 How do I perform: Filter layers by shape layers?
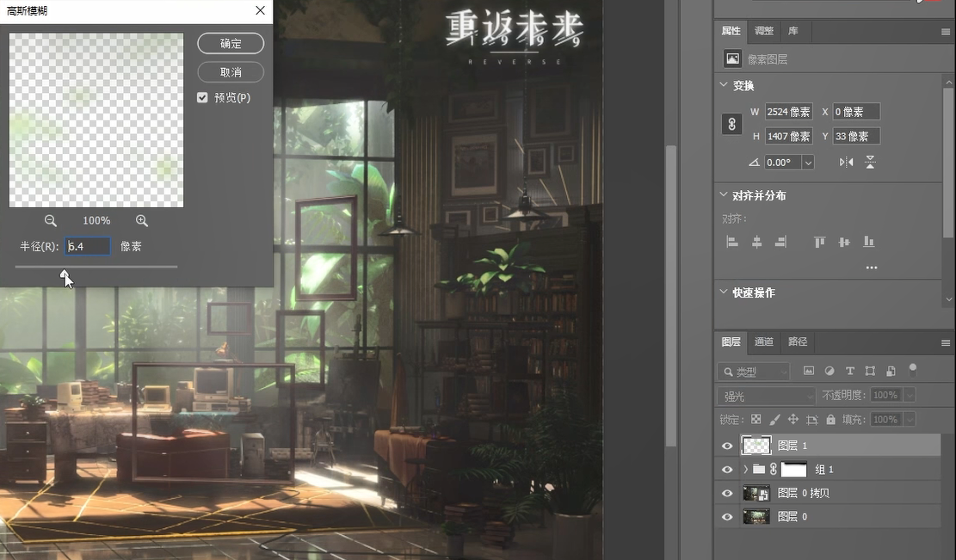[870, 371]
